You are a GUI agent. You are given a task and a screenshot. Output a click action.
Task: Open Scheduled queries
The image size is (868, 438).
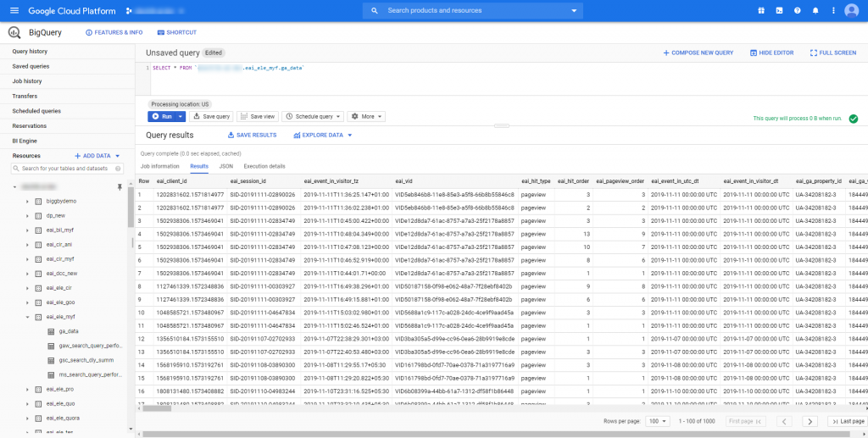36,111
